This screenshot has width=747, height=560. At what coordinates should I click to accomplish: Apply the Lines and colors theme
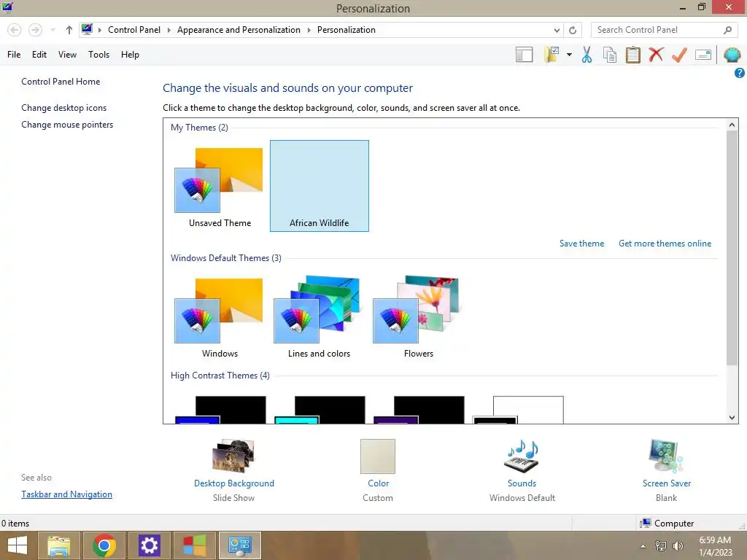click(320, 316)
